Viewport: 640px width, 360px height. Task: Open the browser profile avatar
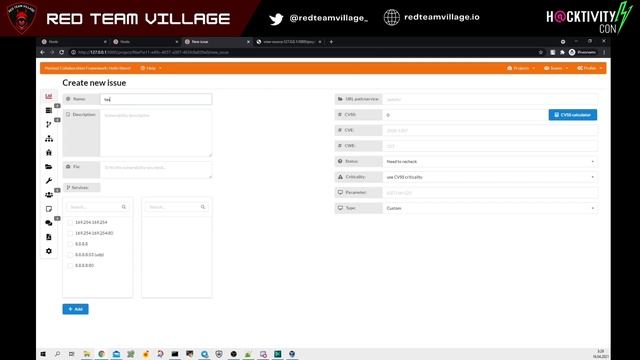point(572,52)
